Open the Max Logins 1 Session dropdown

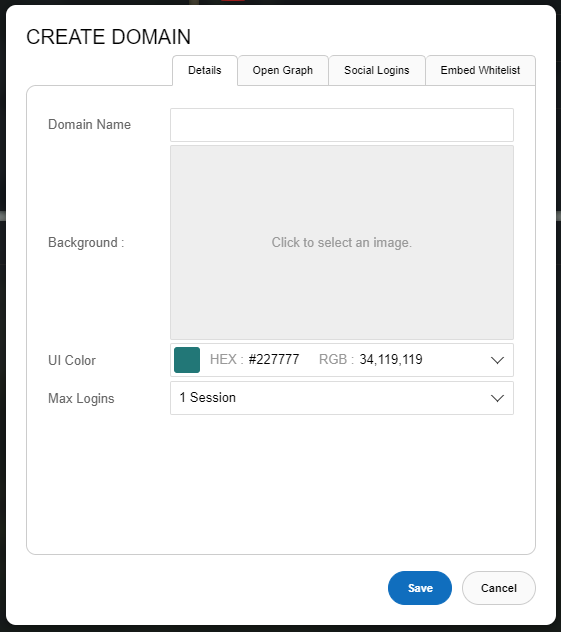(342, 398)
